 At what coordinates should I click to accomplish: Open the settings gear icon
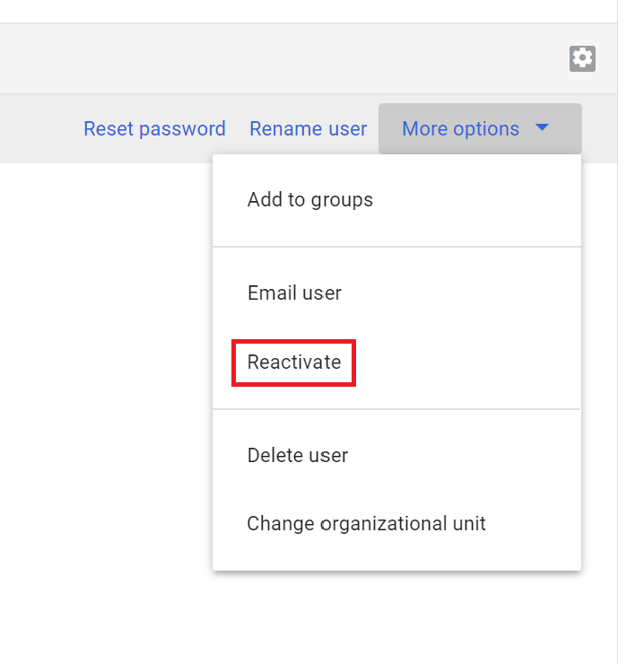tap(582, 58)
